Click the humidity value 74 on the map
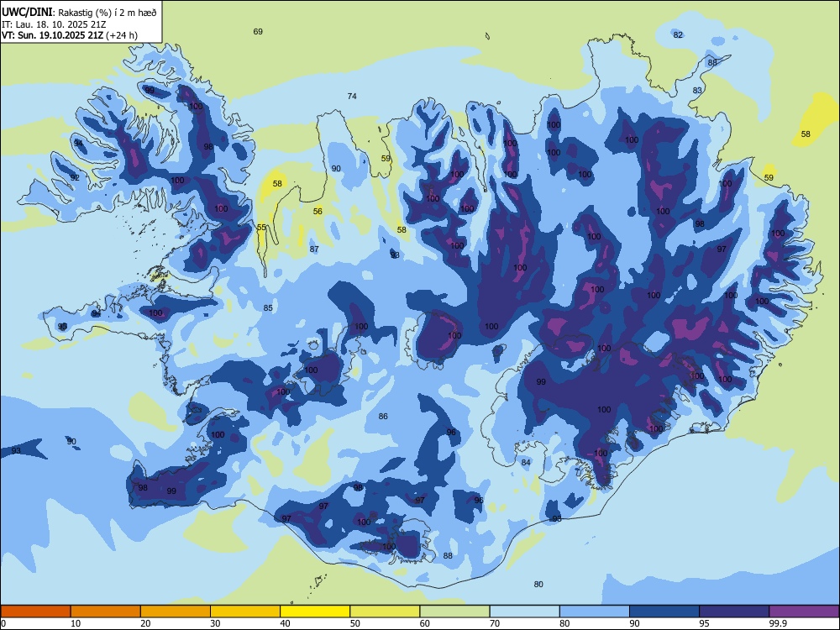The width and height of the screenshot is (840, 630). (x=352, y=97)
